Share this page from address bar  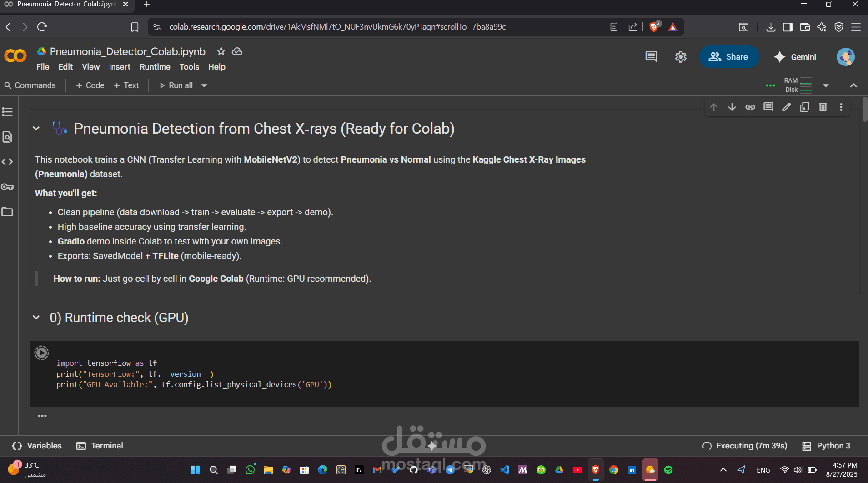[x=633, y=27]
